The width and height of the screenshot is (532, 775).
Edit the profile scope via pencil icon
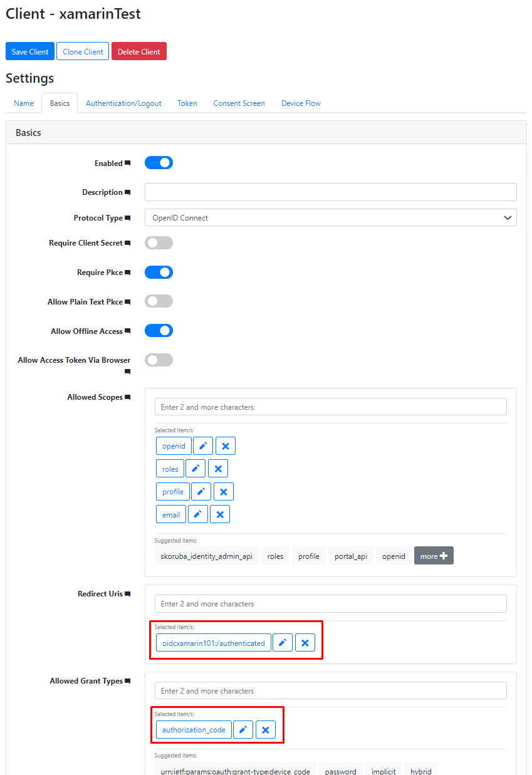point(201,491)
